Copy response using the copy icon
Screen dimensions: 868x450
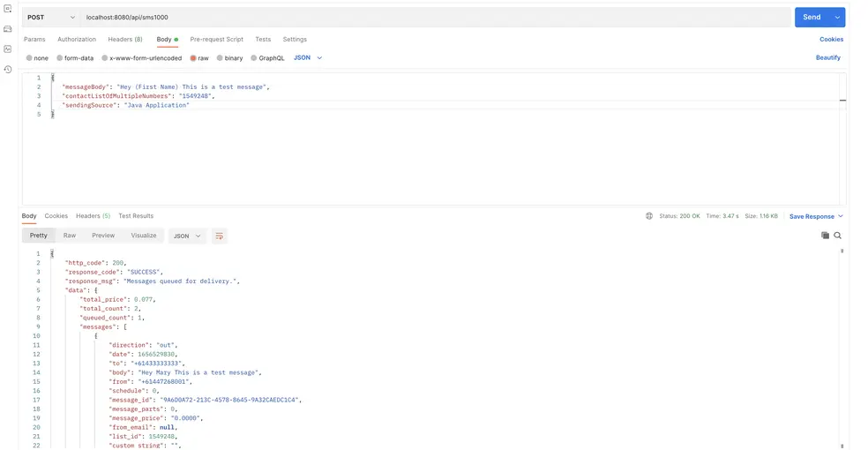coord(825,236)
